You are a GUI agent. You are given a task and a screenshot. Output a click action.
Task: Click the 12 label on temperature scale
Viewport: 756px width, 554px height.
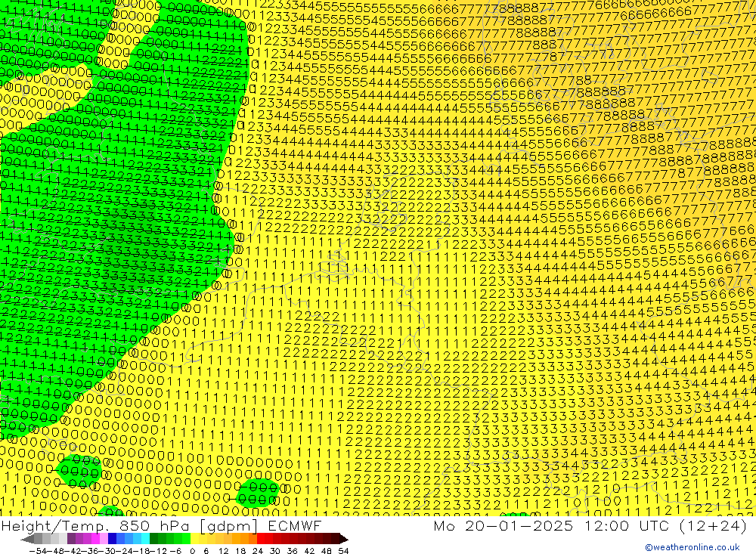(223, 551)
